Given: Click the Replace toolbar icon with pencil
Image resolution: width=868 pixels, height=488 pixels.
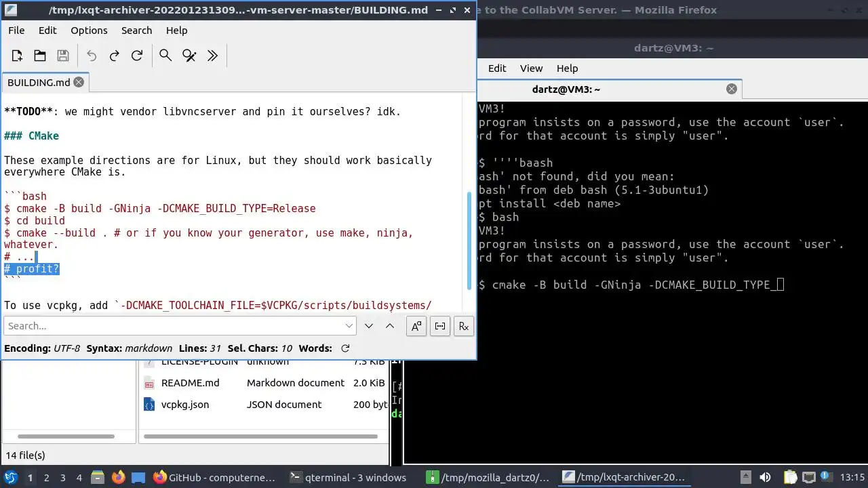Looking at the screenshot, I should pos(189,56).
